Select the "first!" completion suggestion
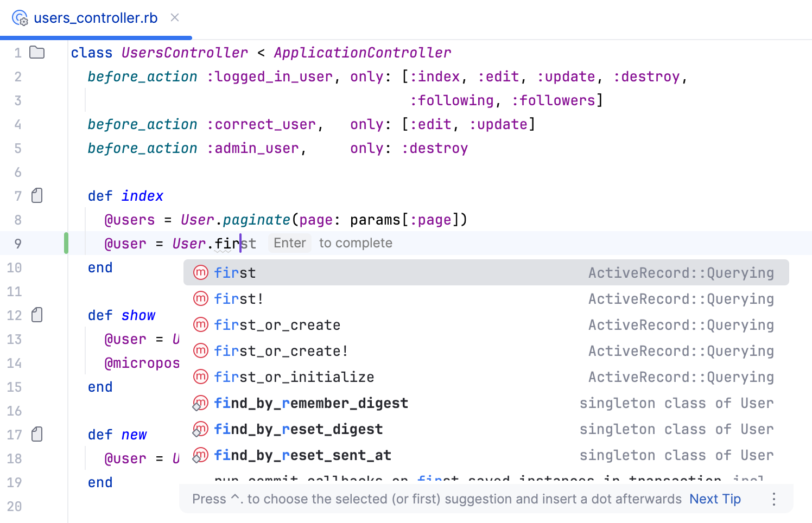Viewport: 812px width, 523px height. 239,298
